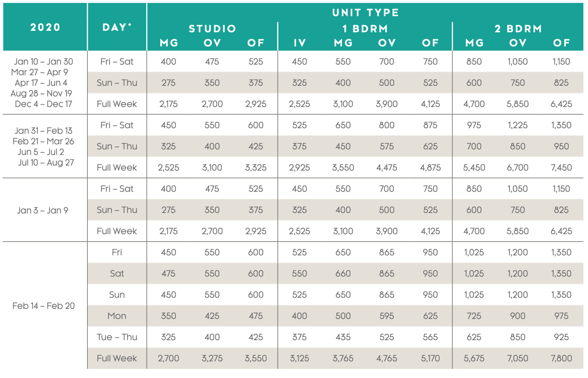Select the Mon row label

116,316
